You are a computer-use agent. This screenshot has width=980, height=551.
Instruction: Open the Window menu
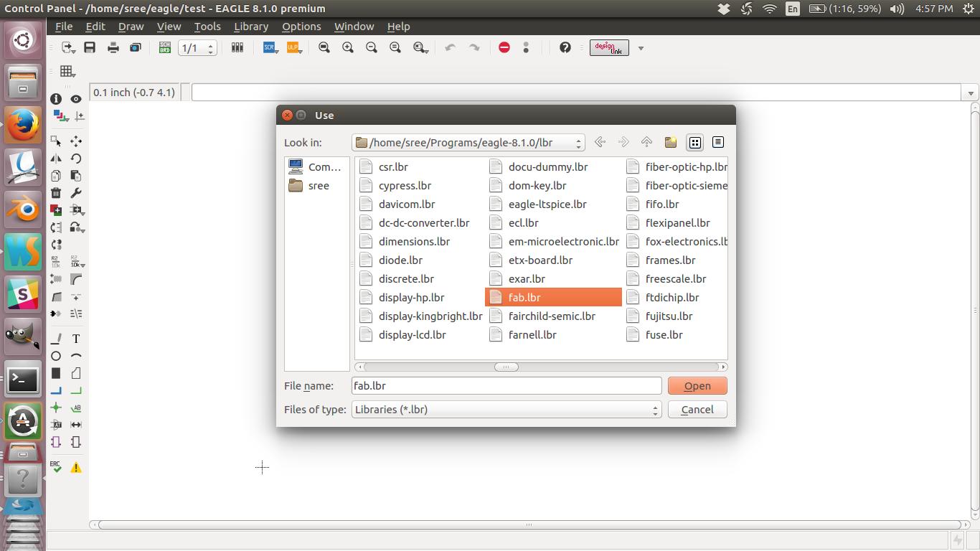pyautogui.click(x=354, y=26)
